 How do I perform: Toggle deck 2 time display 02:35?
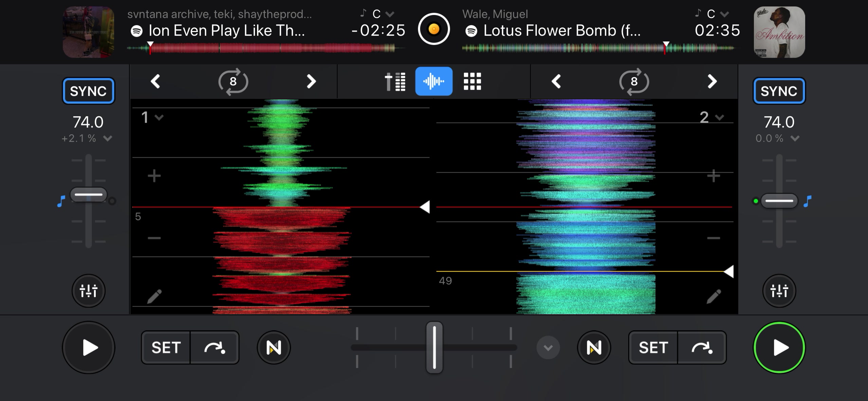718,30
